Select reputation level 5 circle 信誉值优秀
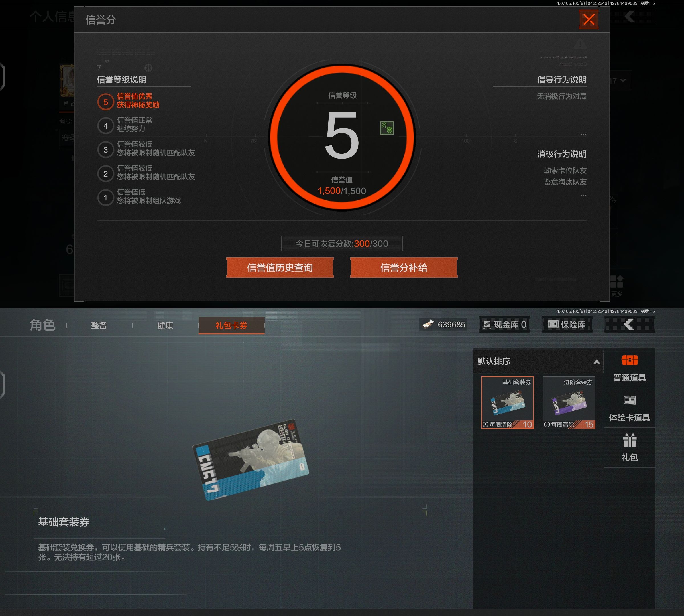Viewport: 684px width, 616px height. pos(105,102)
